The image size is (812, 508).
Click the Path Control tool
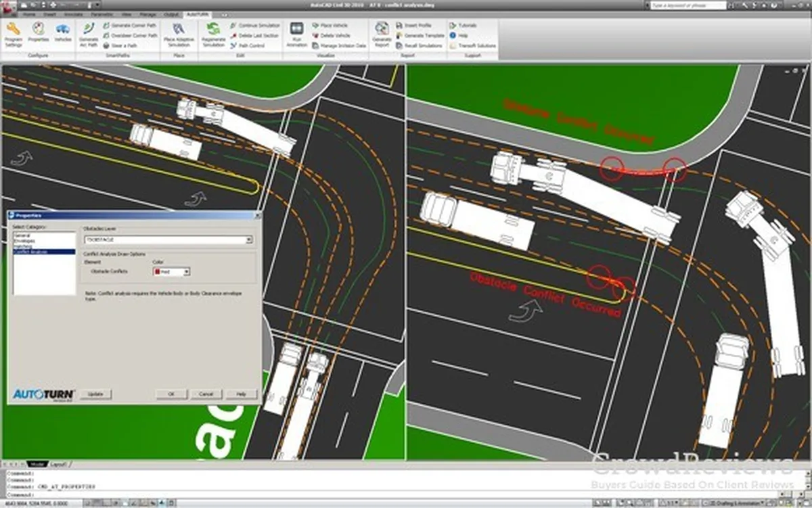(x=250, y=46)
